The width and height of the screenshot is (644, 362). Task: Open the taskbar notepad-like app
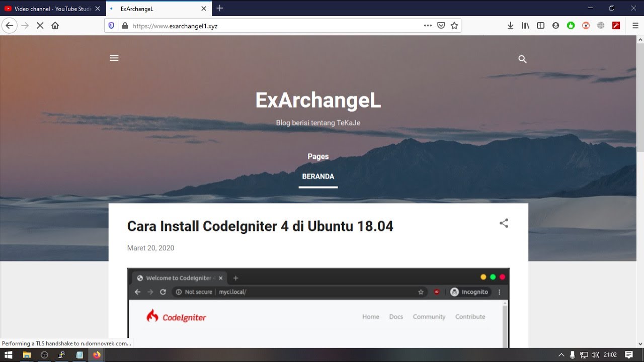79,355
